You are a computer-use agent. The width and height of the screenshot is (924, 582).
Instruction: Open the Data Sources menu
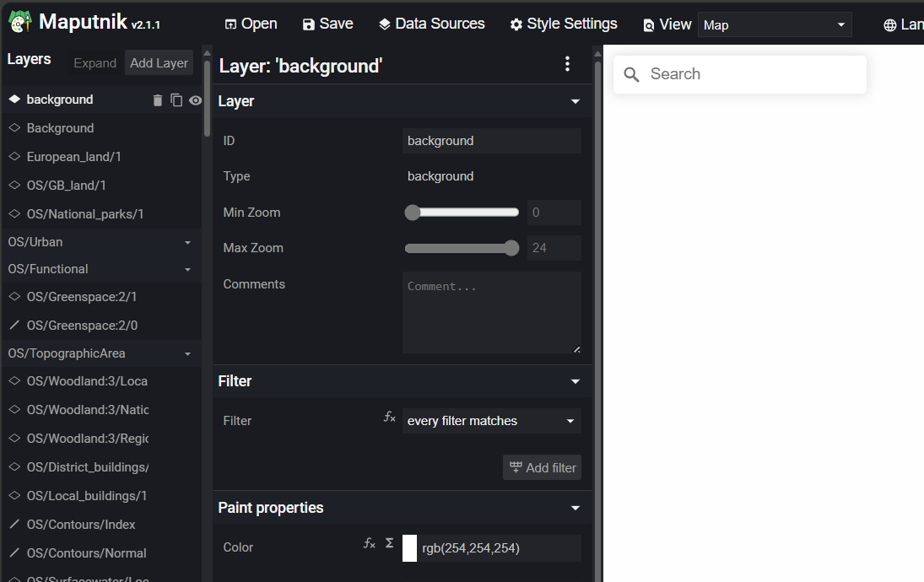pos(431,24)
